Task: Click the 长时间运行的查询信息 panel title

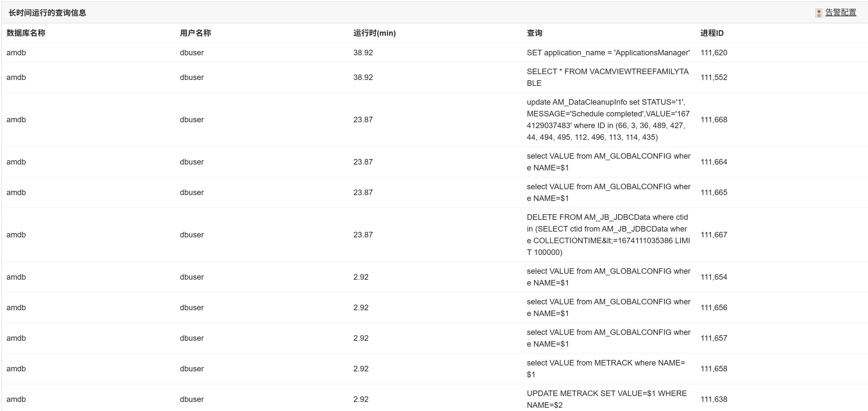Action: click(x=47, y=13)
